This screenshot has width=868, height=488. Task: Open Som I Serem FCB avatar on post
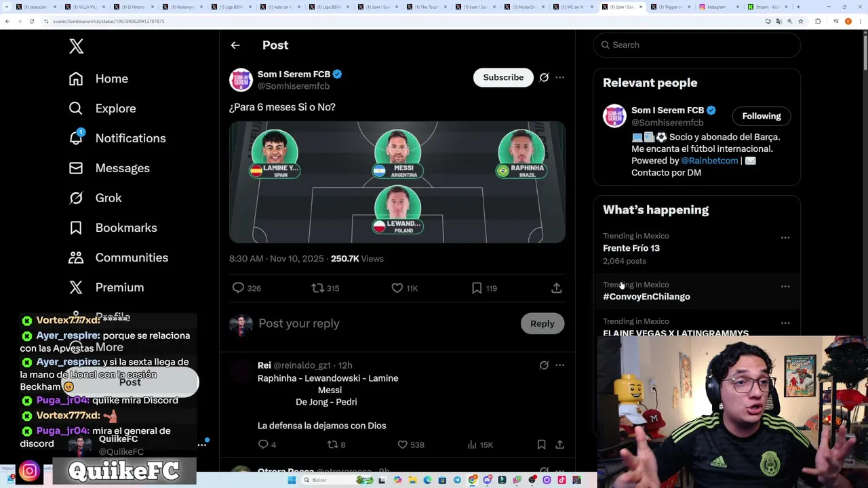[x=241, y=80]
